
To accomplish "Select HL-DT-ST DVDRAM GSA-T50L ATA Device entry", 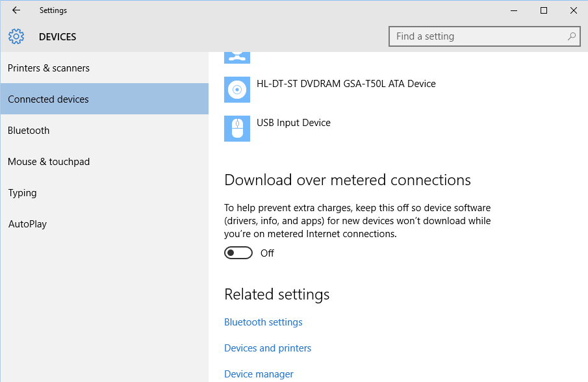I will 346,84.
